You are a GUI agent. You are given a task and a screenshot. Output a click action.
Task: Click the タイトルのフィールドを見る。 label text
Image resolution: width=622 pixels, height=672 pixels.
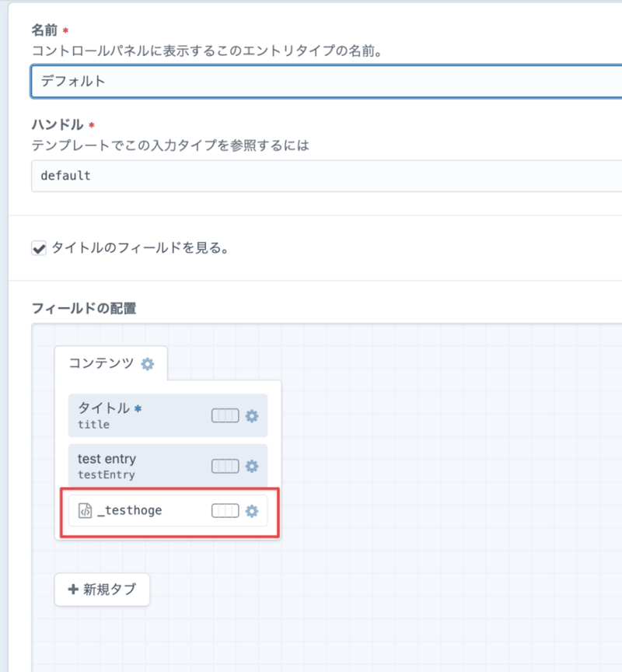[139, 249]
